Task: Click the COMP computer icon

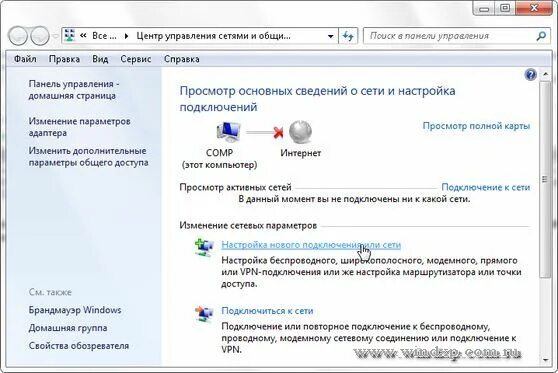Action: tap(228, 132)
